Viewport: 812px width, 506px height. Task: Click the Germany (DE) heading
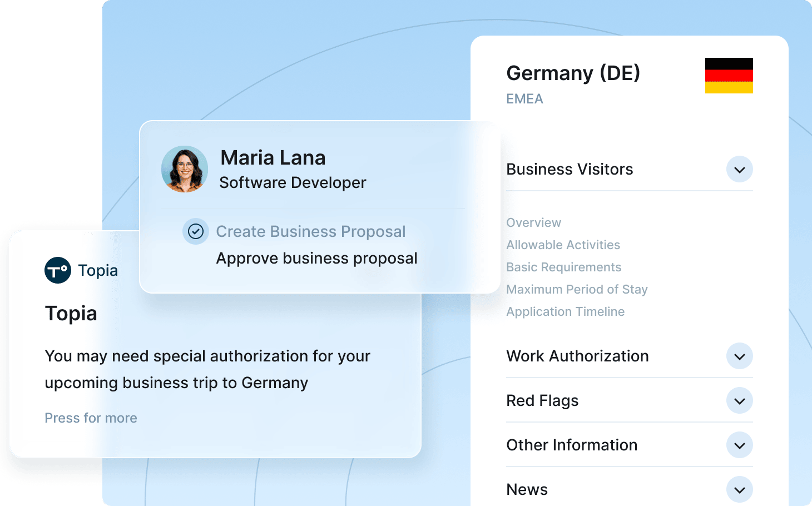(573, 73)
